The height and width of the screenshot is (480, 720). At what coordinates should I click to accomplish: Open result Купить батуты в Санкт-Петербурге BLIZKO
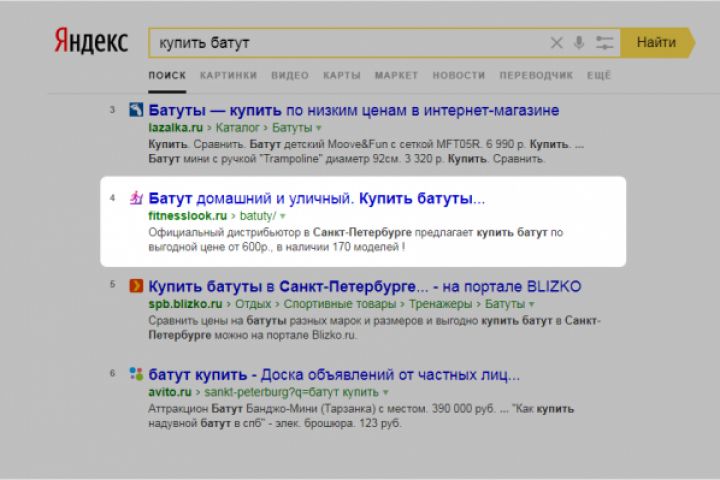[365, 287]
